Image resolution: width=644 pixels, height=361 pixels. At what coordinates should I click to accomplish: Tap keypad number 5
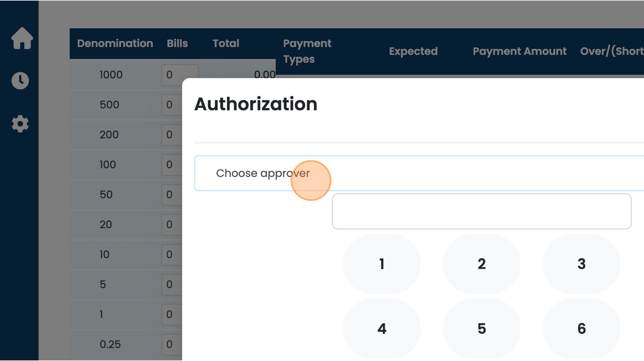(481, 329)
